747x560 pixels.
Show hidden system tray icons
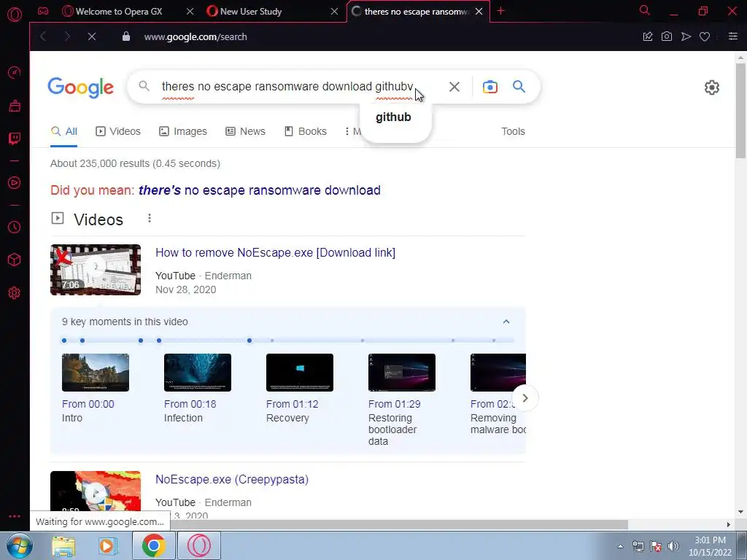point(620,546)
